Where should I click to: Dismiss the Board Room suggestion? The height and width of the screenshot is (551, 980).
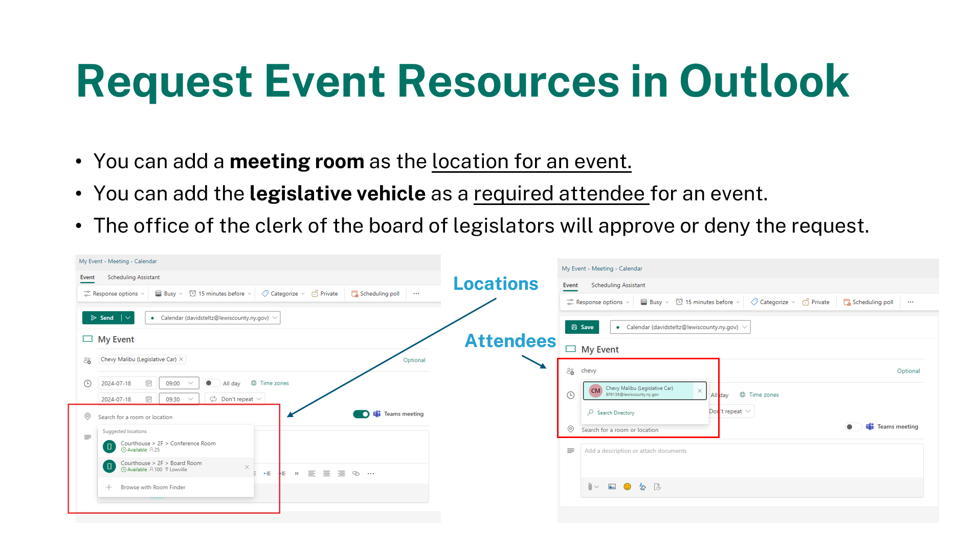point(247,467)
